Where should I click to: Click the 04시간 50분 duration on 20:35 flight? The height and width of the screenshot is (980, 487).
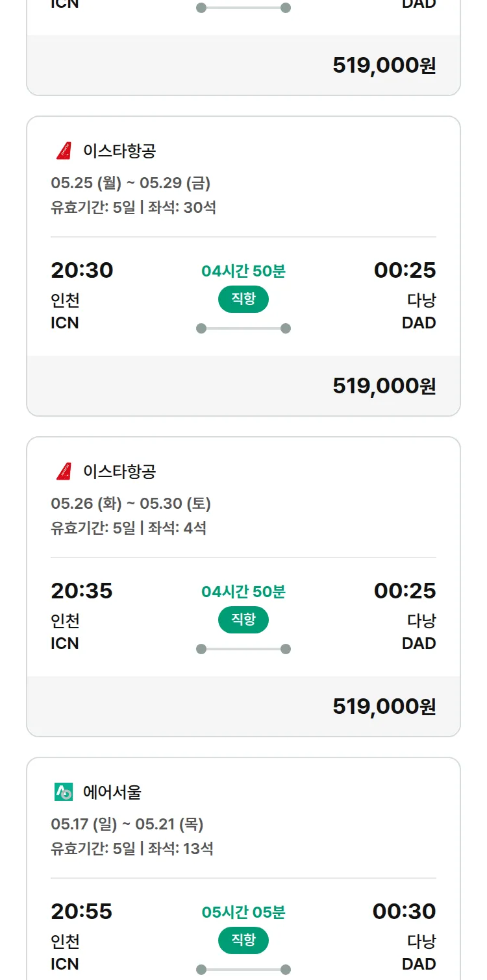(x=243, y=591)
